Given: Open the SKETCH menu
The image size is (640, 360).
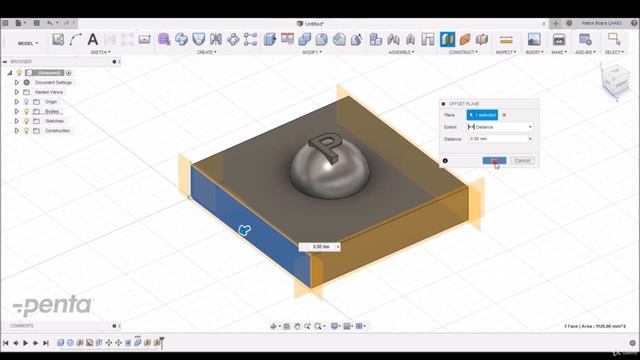Looking at the screenshot, I should point(100,52).
